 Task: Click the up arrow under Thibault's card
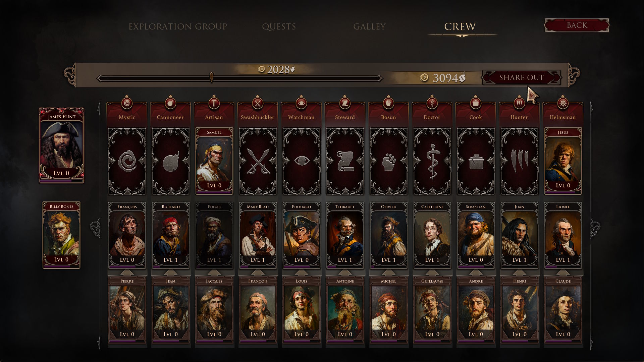pyautogui.click(x=345, y=273)
